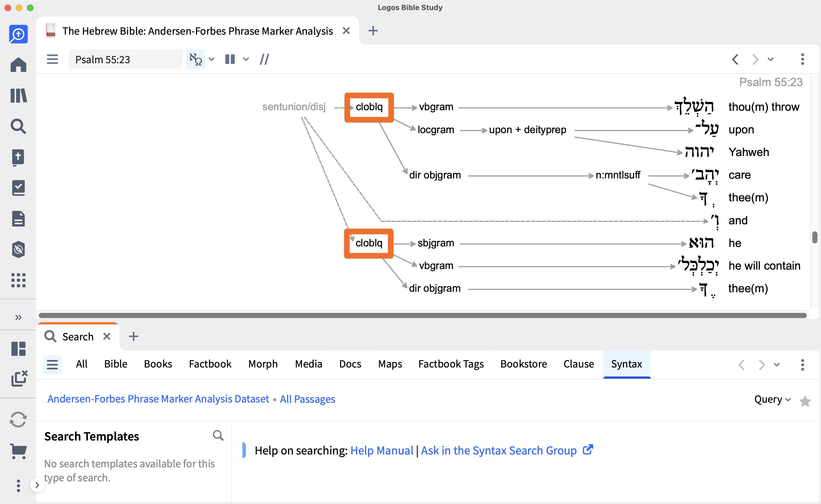Open the Help Manual link
Image resolution: width=821 pixels, height=504 pixels.
click(x=381, y=450)
